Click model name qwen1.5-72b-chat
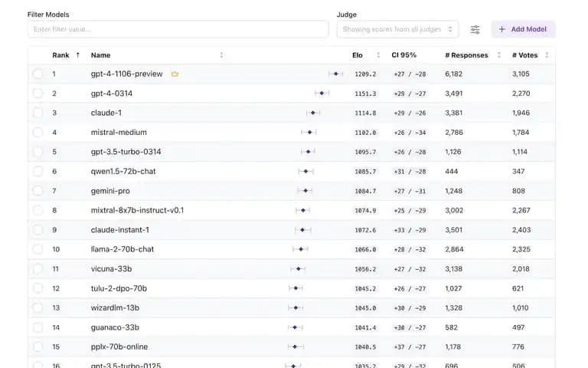 (x=123, y=171)
